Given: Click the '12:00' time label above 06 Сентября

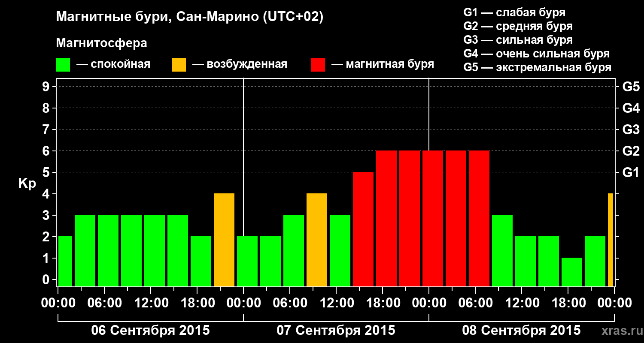Looking at the screenshot, I should [x=151, y=304].
